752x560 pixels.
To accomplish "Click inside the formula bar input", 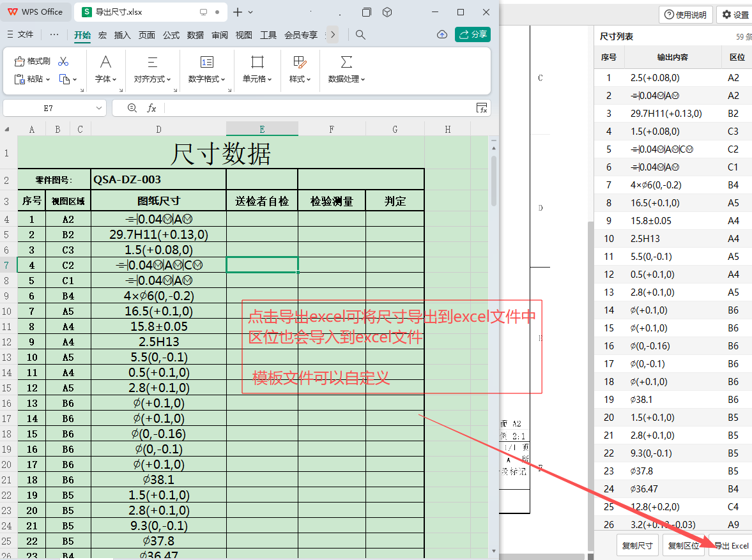I will tap(319, 109).
